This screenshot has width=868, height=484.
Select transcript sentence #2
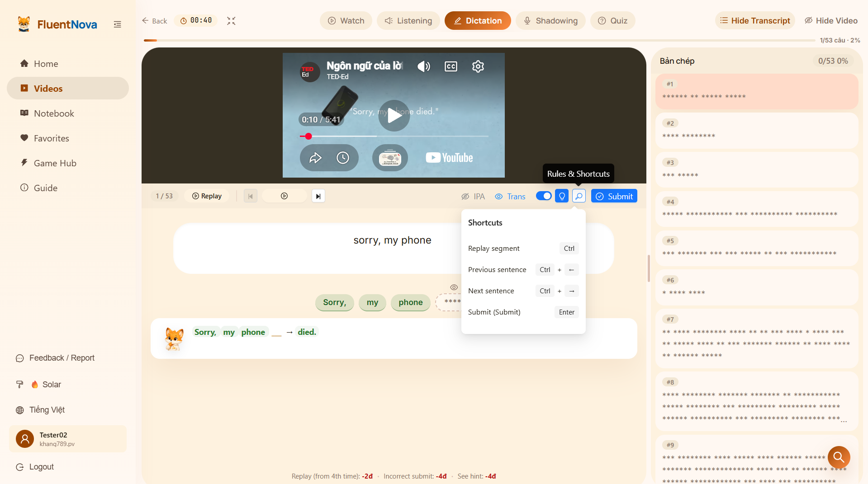(x=757, y=131)
